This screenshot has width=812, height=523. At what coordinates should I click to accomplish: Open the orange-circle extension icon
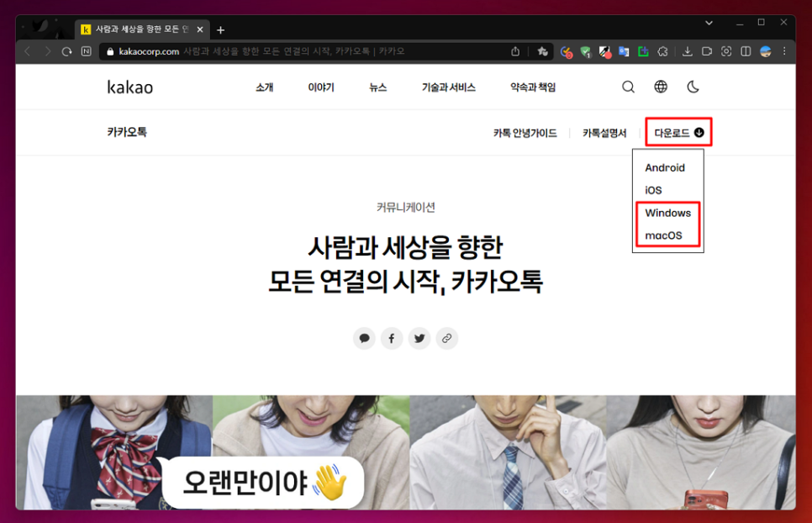(x=567, y=52)
